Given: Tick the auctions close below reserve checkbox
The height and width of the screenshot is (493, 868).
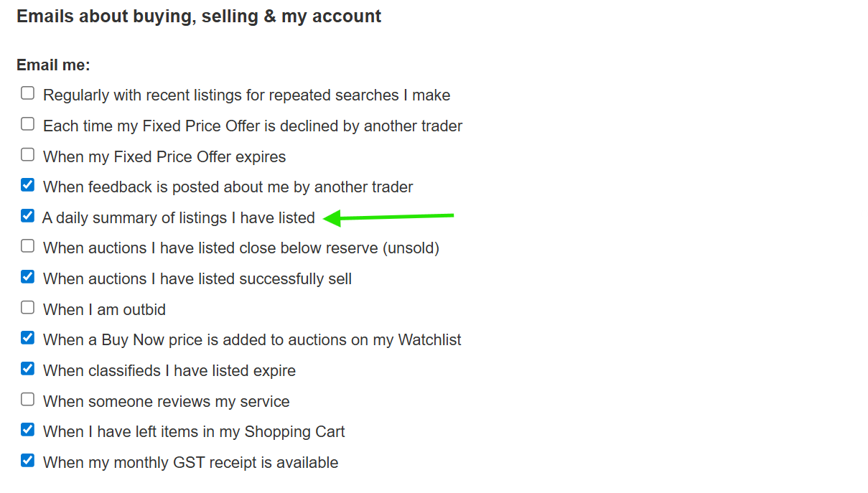Looking at the screenshot, I should click(27, 246).
